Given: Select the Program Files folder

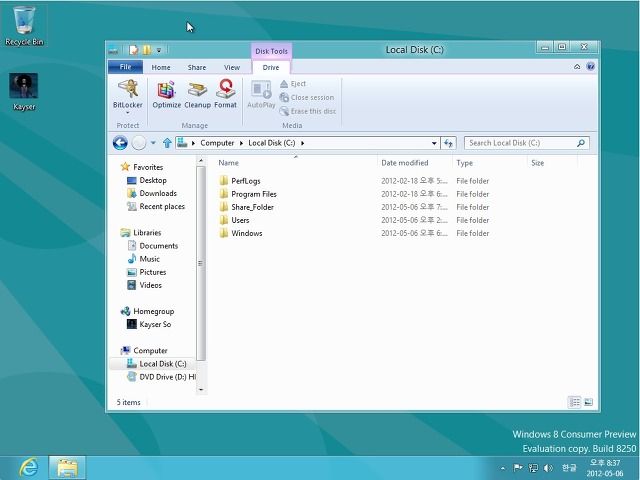Looking at the screenshot, I should tap(254, 194).
